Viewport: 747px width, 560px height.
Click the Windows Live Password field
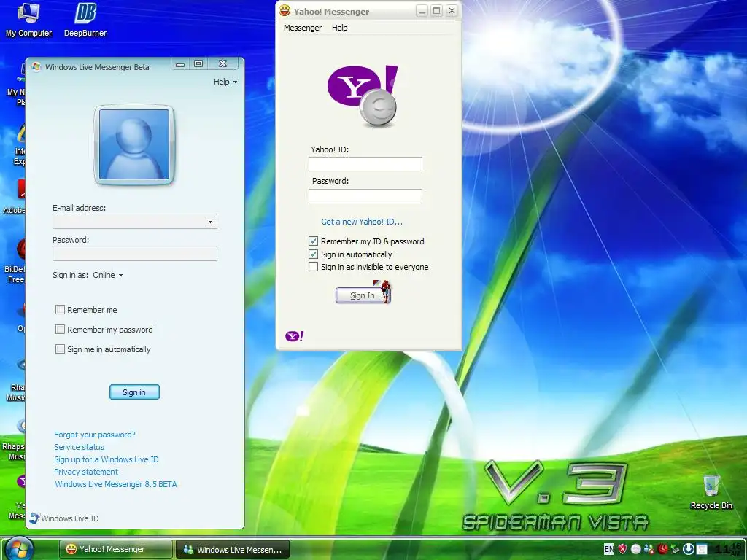point(135,253)
